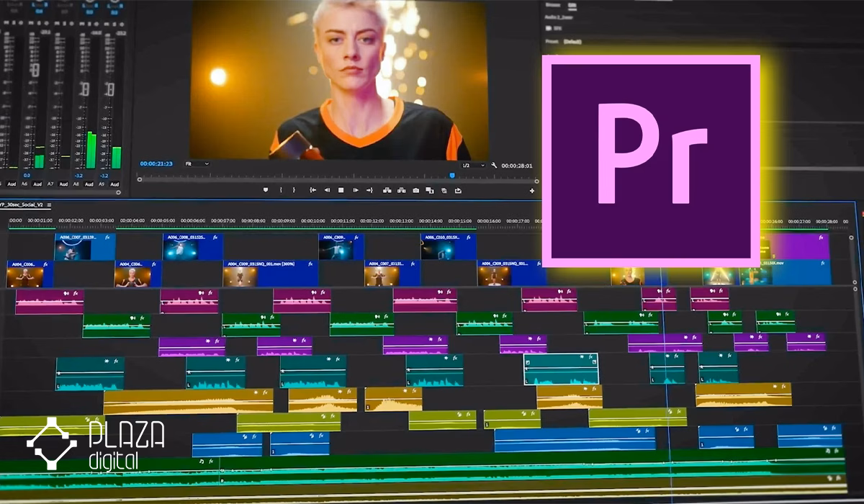Select the white-outlined teal audio clip

click(561, 369)
